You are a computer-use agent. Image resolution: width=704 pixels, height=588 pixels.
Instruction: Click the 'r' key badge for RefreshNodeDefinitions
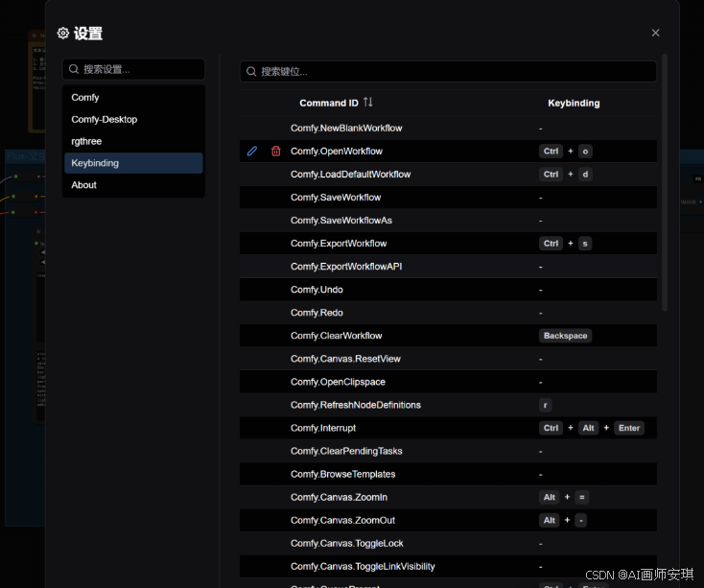tap(545, 405)
